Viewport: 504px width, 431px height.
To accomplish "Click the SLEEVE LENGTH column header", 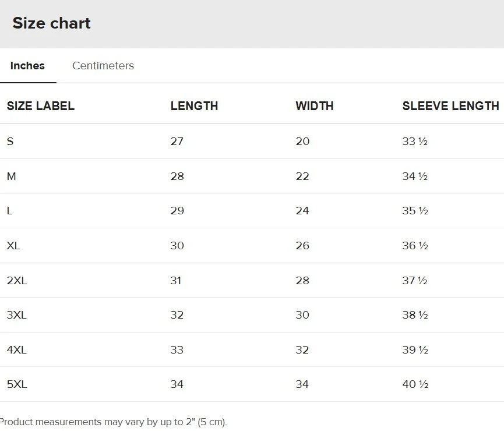I will click(450, 106).
